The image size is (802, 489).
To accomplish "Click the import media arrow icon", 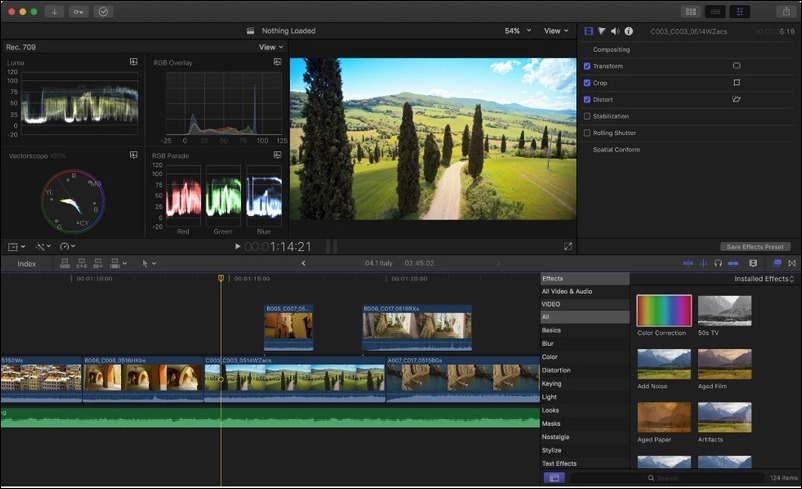I will click(54, 11).
